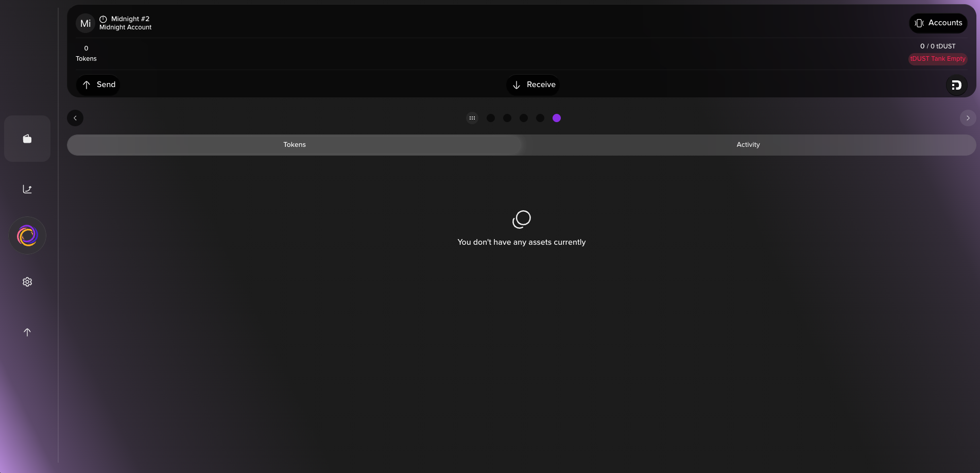Switch to the Activity tab
This screenshot has width=980, height=473.
click(748, 145)
